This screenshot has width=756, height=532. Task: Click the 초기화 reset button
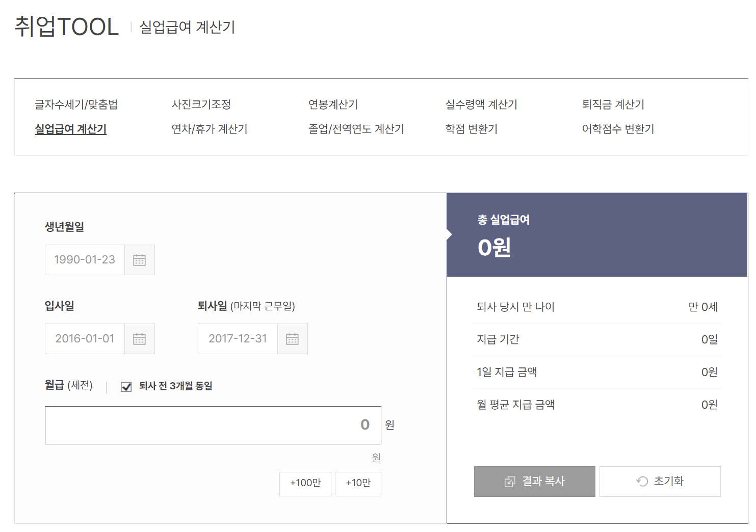[660, 481]
